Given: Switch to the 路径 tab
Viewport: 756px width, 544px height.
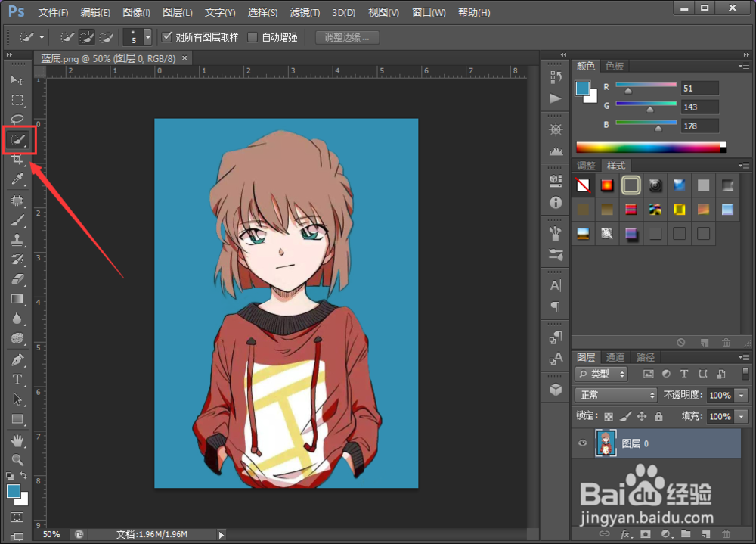Looking at the screenshot, I should (646, 357).
